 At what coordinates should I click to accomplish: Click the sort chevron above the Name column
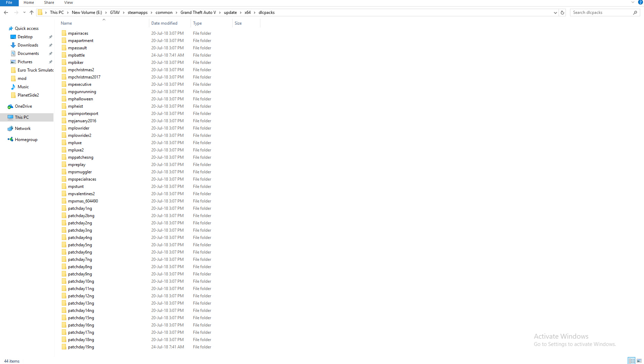[x=104, y=19]
